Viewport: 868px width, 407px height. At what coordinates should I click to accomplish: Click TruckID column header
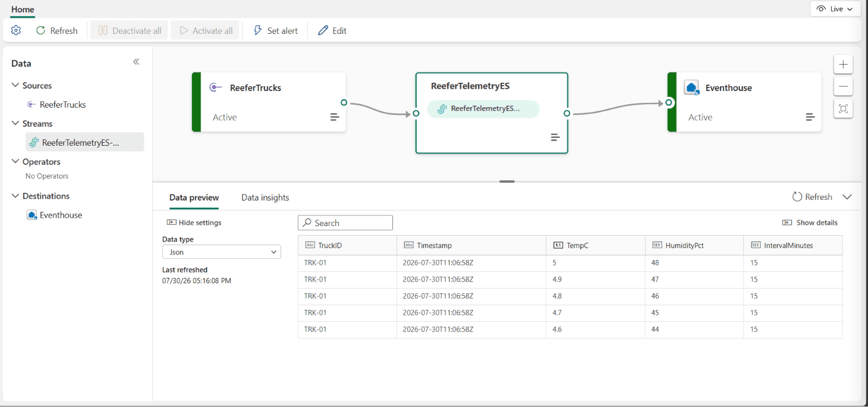click(x=347, y=245)
